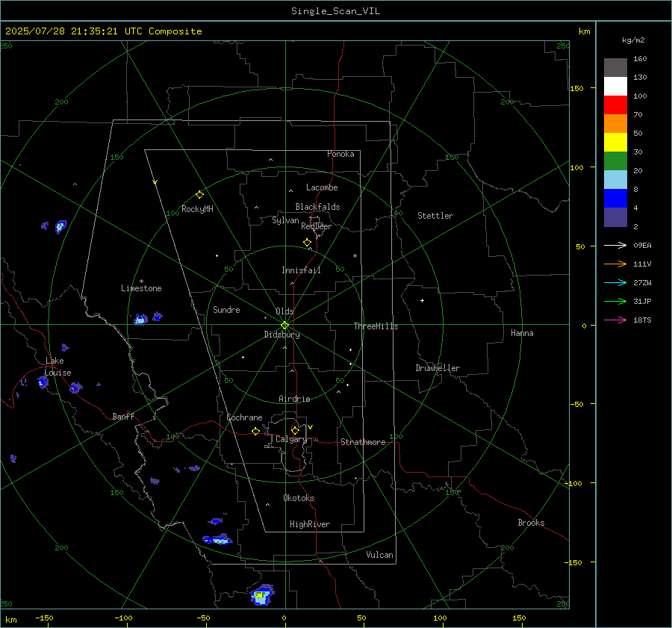Click the yellow-core storm cell south of HighRiver
Viewport: 672px width, 628px height.
pyautogui.click(x=262, y=594)
